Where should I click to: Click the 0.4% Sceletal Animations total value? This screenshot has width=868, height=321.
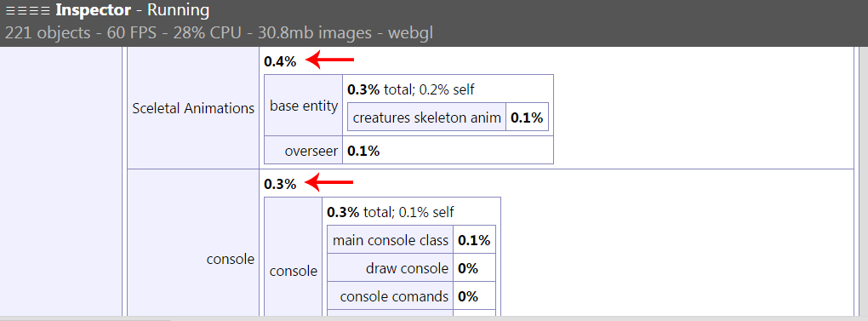pyautogui.click(x=280, y=61)
